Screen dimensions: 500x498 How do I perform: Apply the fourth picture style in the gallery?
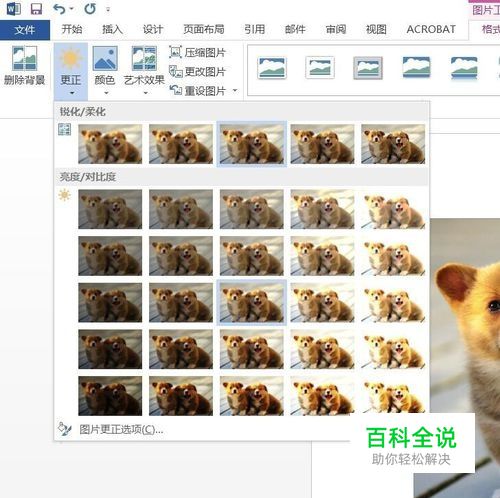[416, 68]
